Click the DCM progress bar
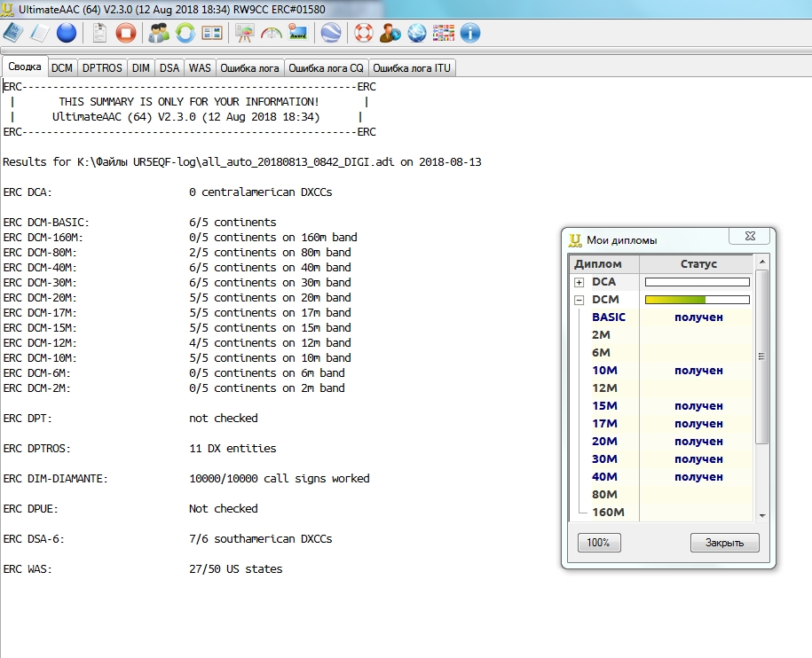Screen dimensions: 812x658 click(697, 300)
